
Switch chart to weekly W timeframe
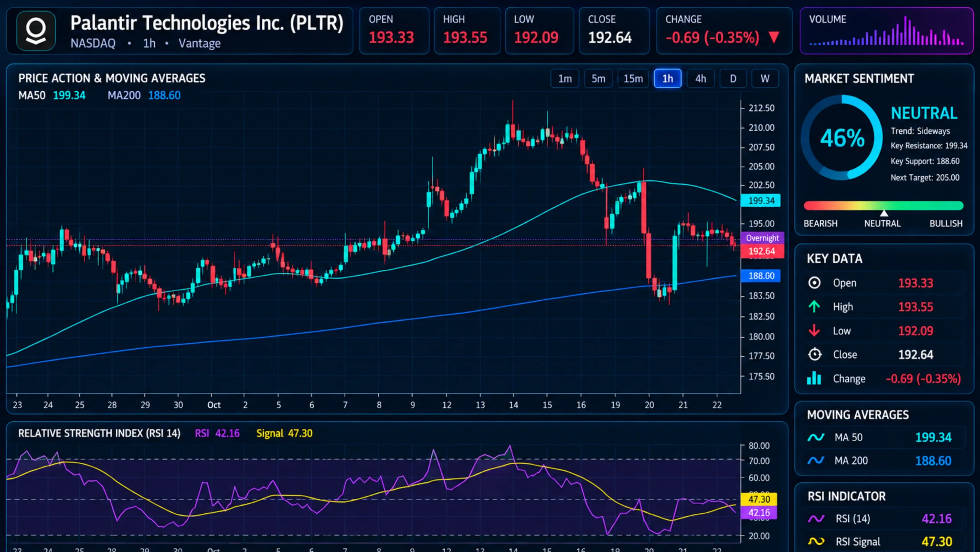coord(765,79)
